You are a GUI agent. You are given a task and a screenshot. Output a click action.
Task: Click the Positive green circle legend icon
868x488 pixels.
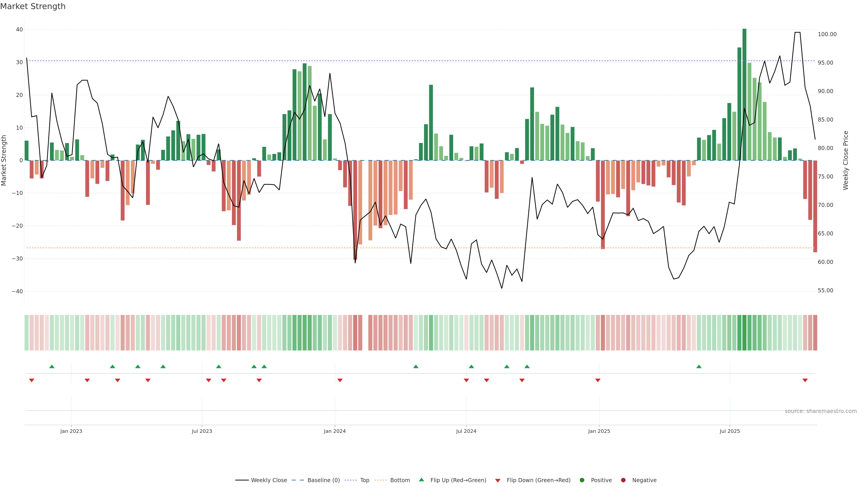click(582, 480)
